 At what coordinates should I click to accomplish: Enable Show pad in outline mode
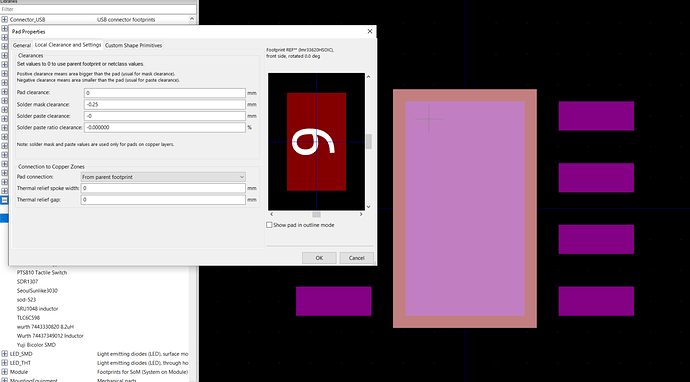[x=269, y=225]
